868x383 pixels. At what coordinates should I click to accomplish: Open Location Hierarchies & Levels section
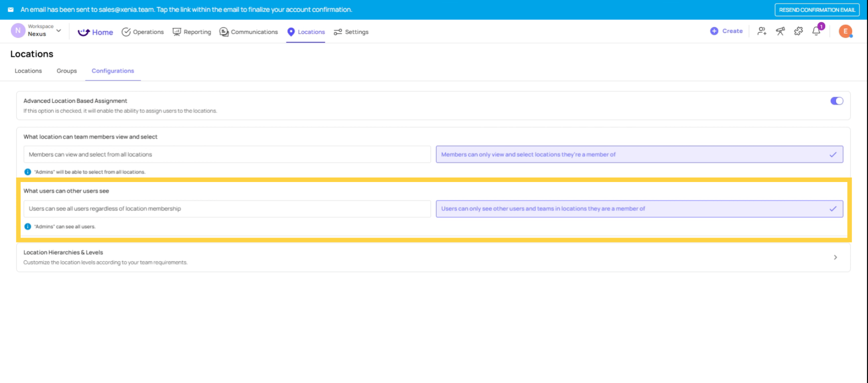433,257
